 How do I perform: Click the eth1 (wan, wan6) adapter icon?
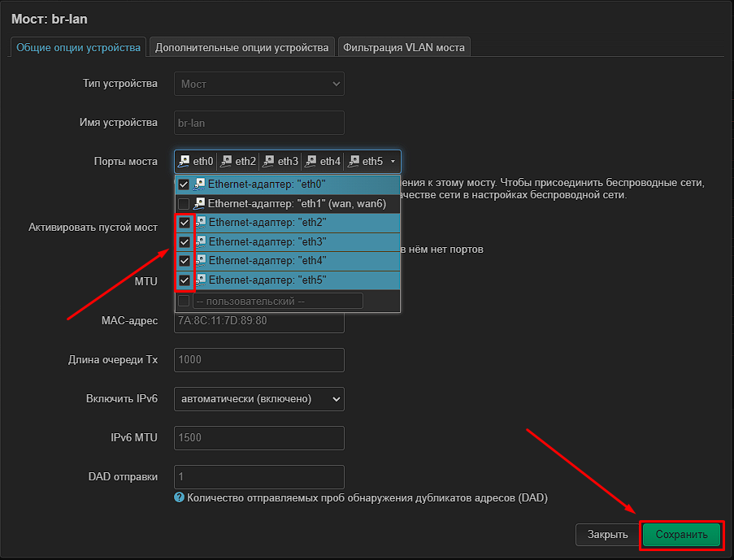pyautogui.click(x=199, y=203)
